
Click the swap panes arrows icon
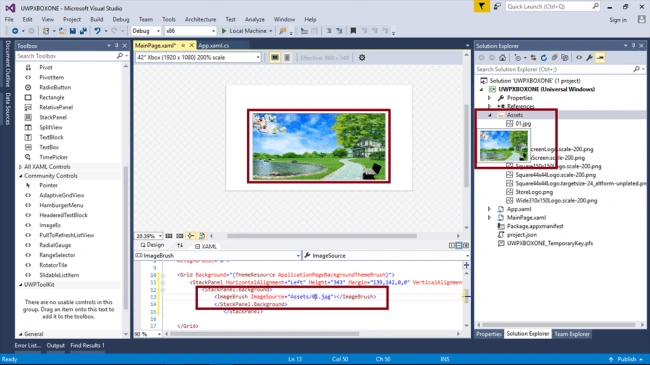pyautogui.click(x=180, y=246)
